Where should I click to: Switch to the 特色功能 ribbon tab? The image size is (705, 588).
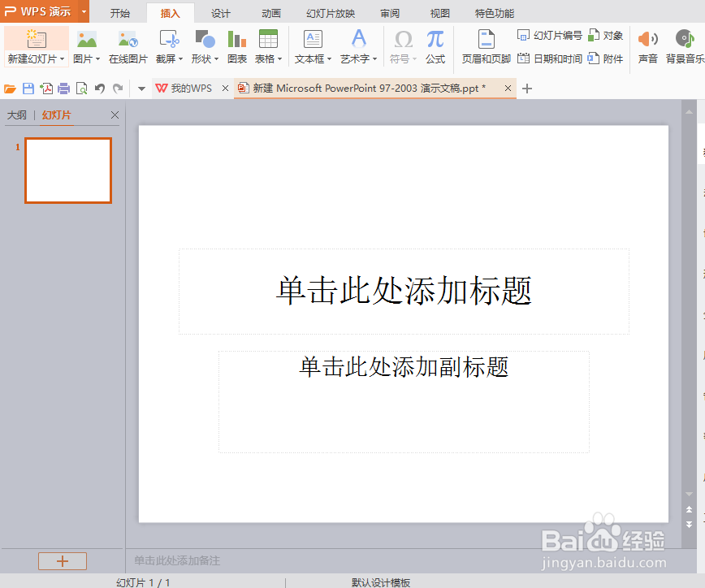point(495,13)
